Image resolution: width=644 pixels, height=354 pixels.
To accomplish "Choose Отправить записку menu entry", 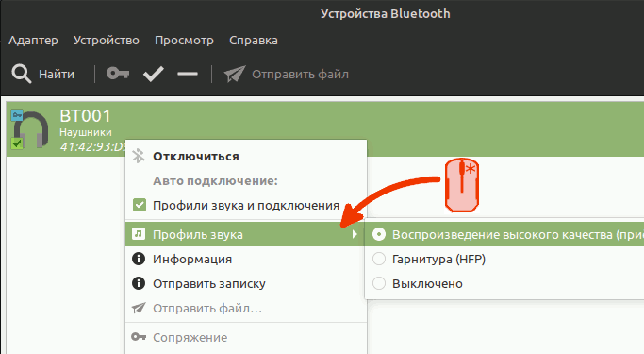I will tap(246, 284).
